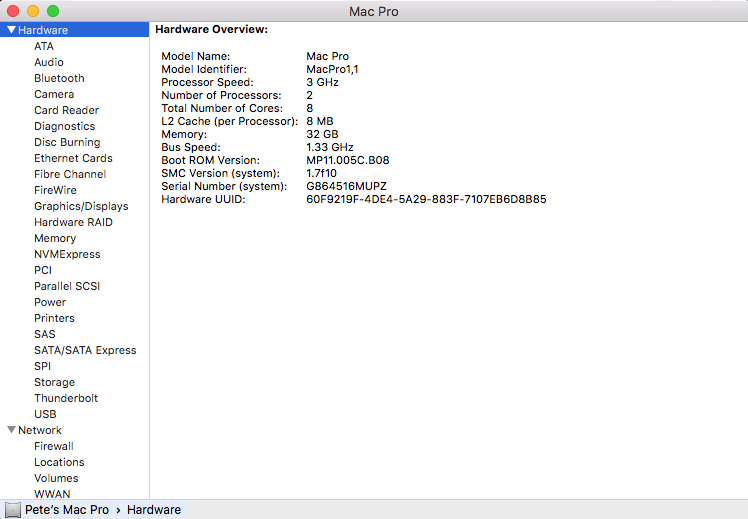The width and height of the screenshot is (748, 519).
Task: Select the Hardware category in sidebar
Action: 74,30
